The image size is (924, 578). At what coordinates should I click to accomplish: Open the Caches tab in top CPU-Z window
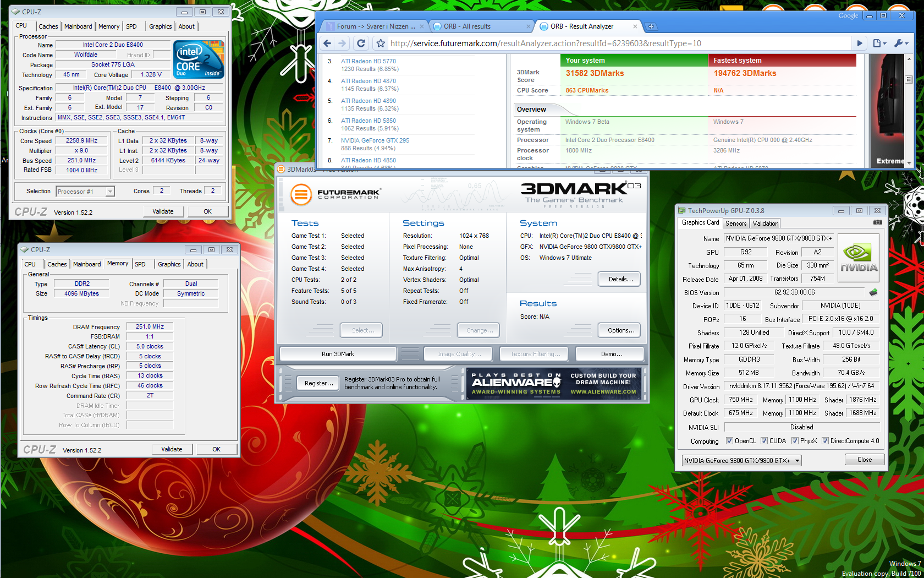48,26
